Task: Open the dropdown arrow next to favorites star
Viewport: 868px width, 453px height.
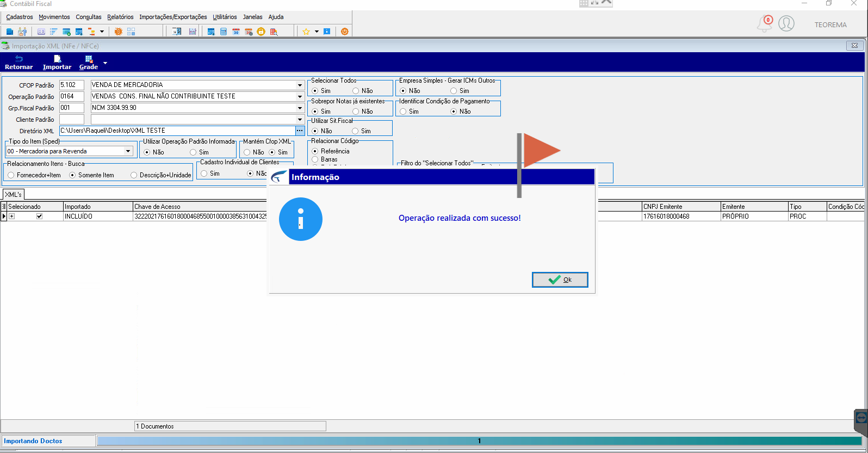Action: point(317,32)
